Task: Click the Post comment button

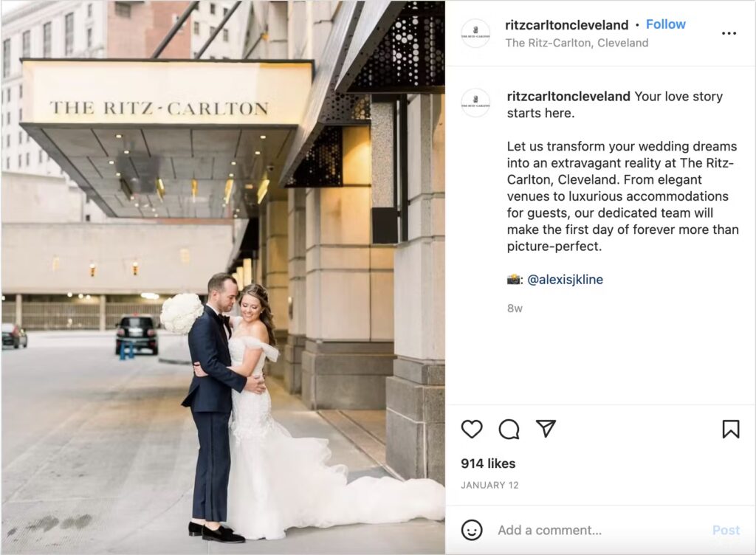Action: point(726,530)
